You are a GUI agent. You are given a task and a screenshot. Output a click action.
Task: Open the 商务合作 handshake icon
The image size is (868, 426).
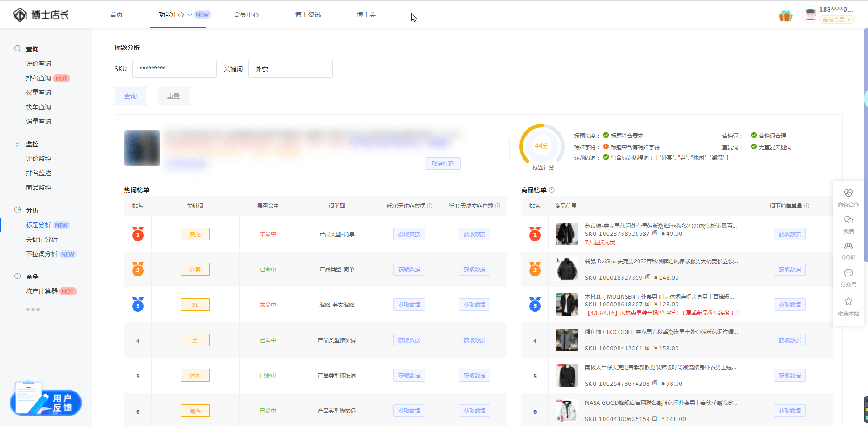pos(848,194)
